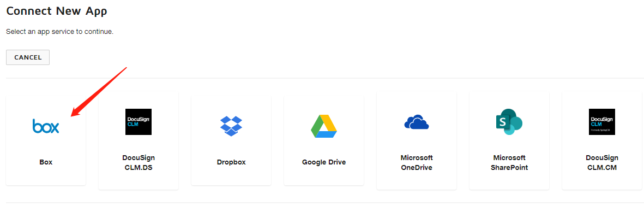
Task: Click the DocuSign CLM.DS logo icon
Action: tap(139, 122)
